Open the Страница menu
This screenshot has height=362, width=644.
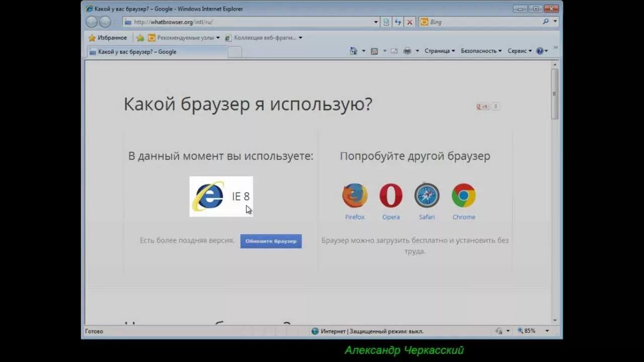(440, 51)
